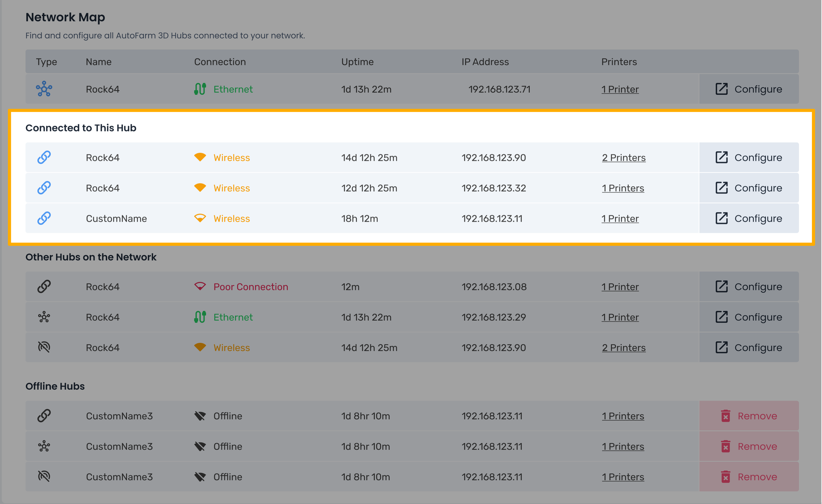Remove the second offline CustomName3 hub
822x504 pixels.
coord(749,446)
